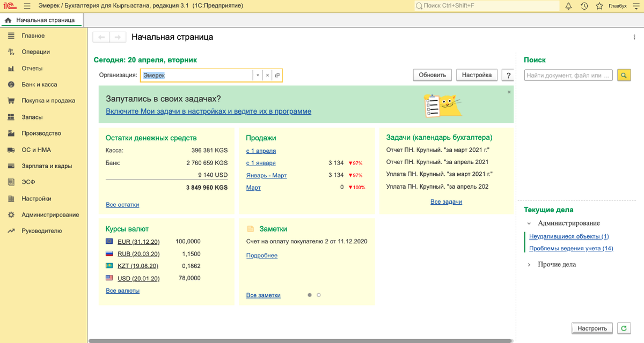Open sales Март link

(253, 188)
